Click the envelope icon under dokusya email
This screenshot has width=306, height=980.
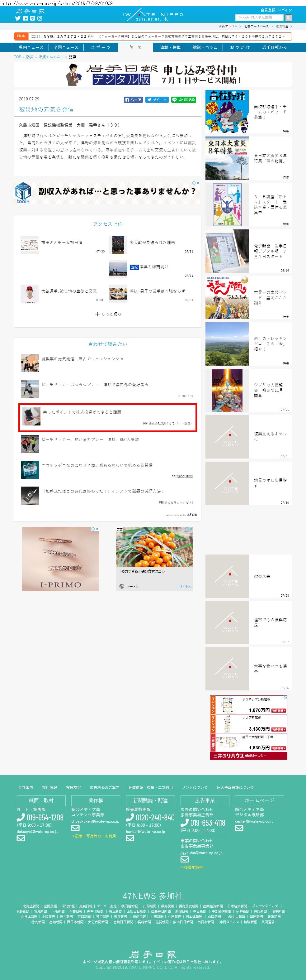click(21, 838)
